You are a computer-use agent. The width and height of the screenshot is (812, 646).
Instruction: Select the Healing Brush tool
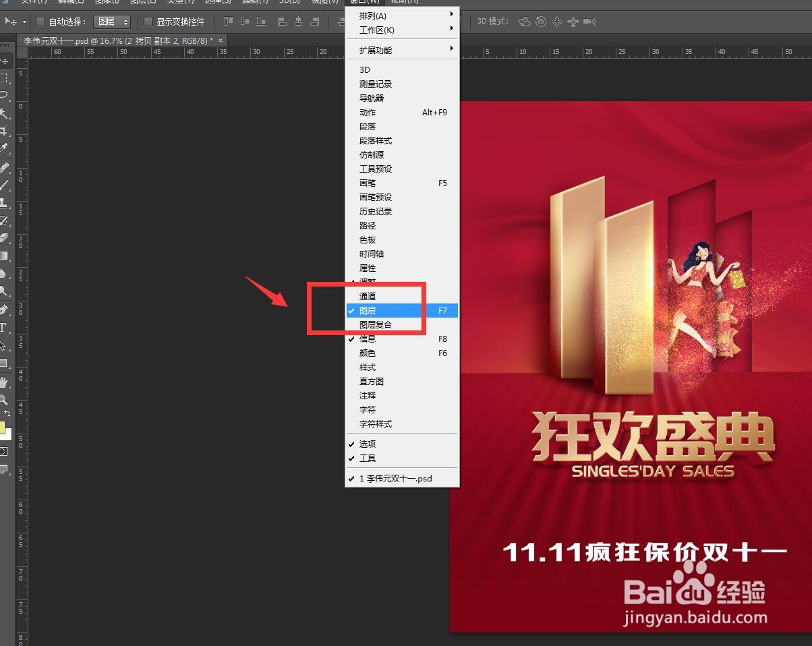[4, 167]
